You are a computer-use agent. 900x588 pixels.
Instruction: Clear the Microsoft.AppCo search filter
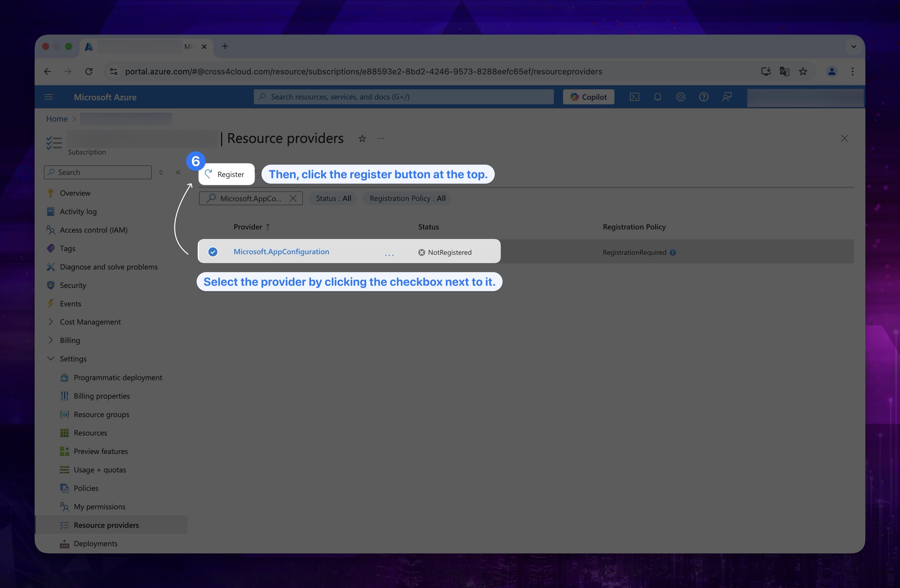point(293,198)
